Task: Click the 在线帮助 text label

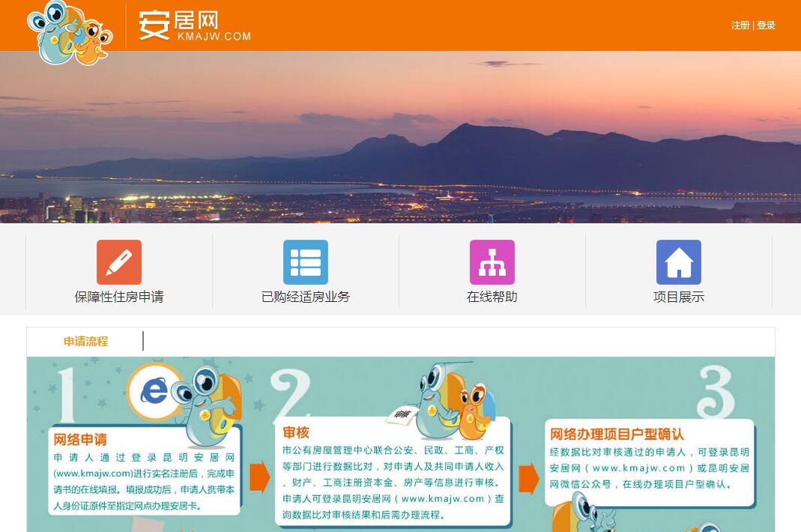Action: [492, 297]
